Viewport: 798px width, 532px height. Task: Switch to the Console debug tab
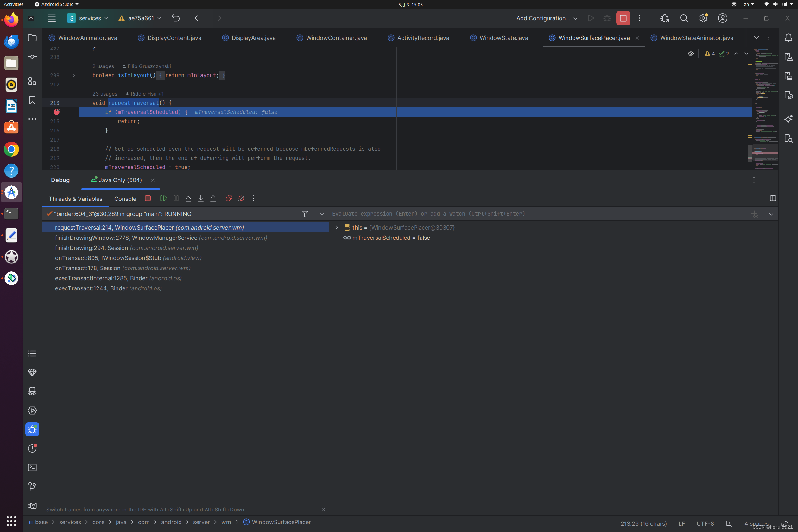125,199
